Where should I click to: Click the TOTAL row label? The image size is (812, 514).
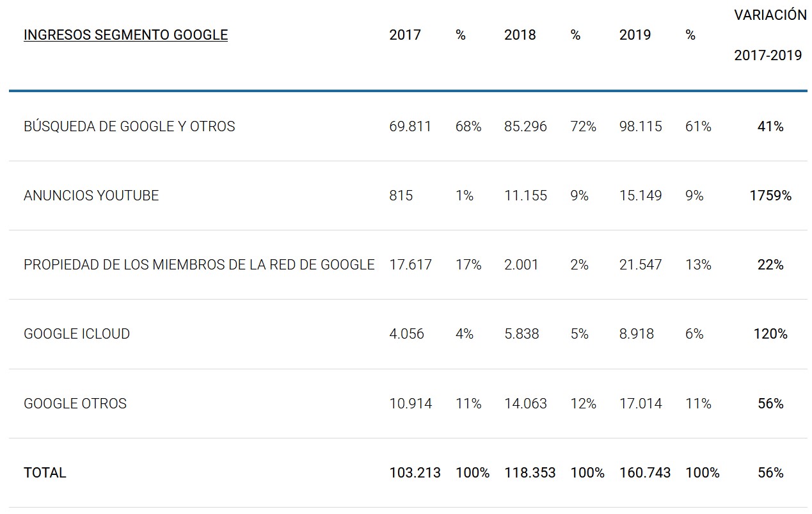tap(45, 473)
